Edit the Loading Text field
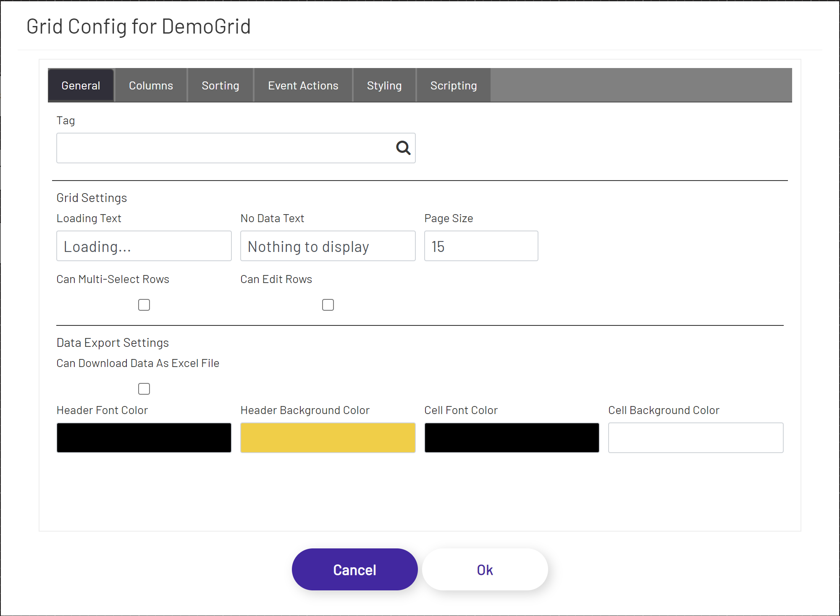 coord(144,246)
